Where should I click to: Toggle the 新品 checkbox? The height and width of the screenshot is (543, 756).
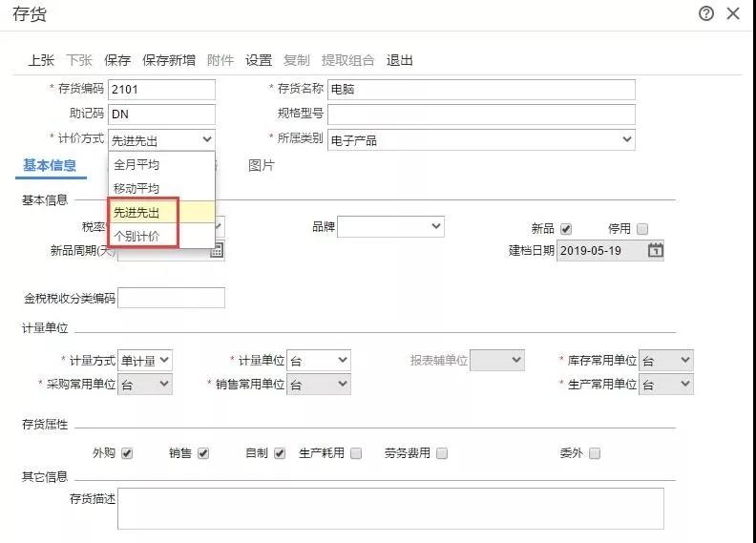coord(566,229)
